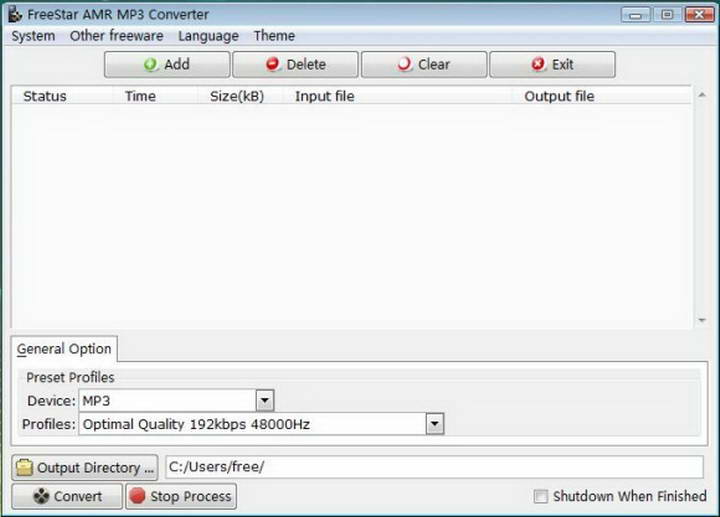Click the Clear button
The image size is (720, 517).
point(424,64)
